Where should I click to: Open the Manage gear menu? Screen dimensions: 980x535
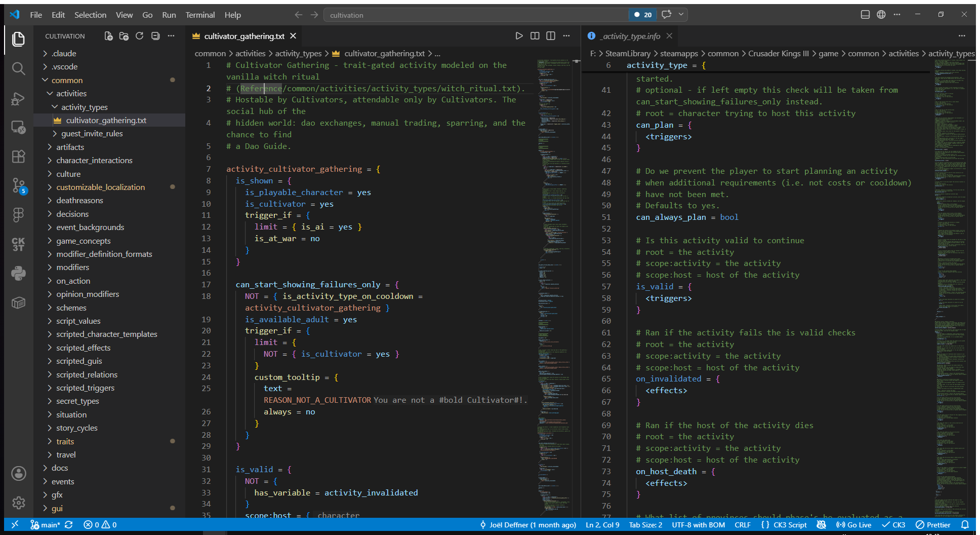(x=18, y=503)
